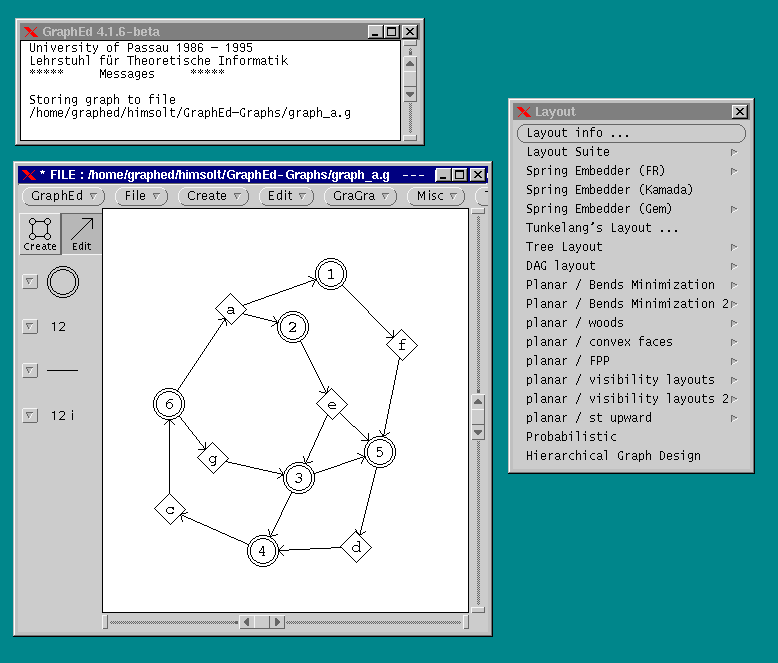Open the Misc menu
The height and width of the screenshot is (663, 778).
click(x=436, y=196)
